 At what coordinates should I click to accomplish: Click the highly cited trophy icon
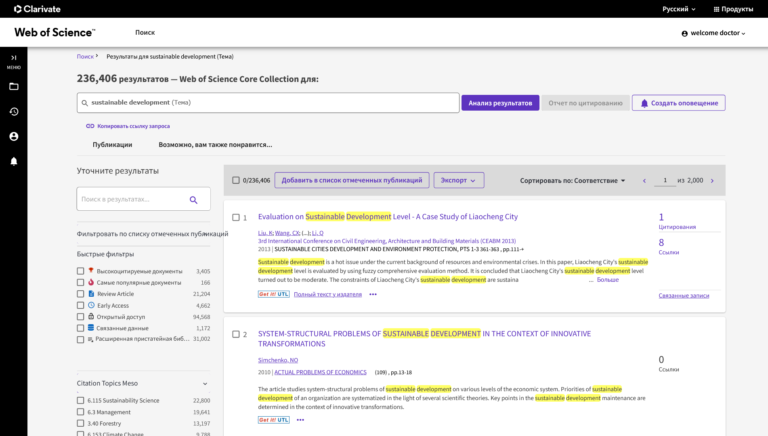(91, 270)
